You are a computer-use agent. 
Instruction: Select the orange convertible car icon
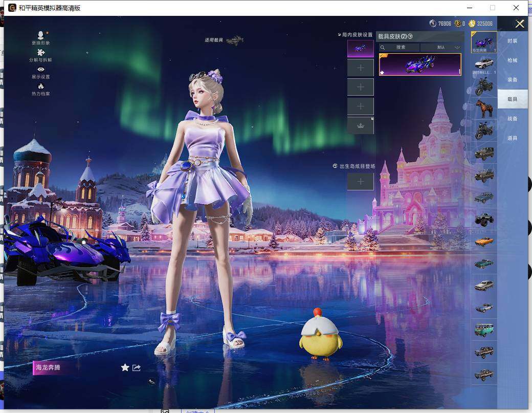[483, 241]
